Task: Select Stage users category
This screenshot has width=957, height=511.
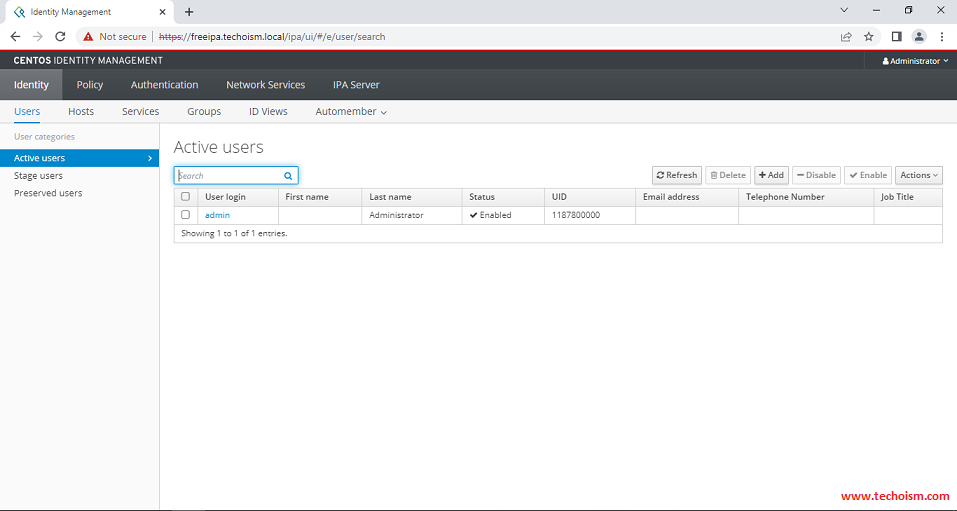Action: pos(38,176)
